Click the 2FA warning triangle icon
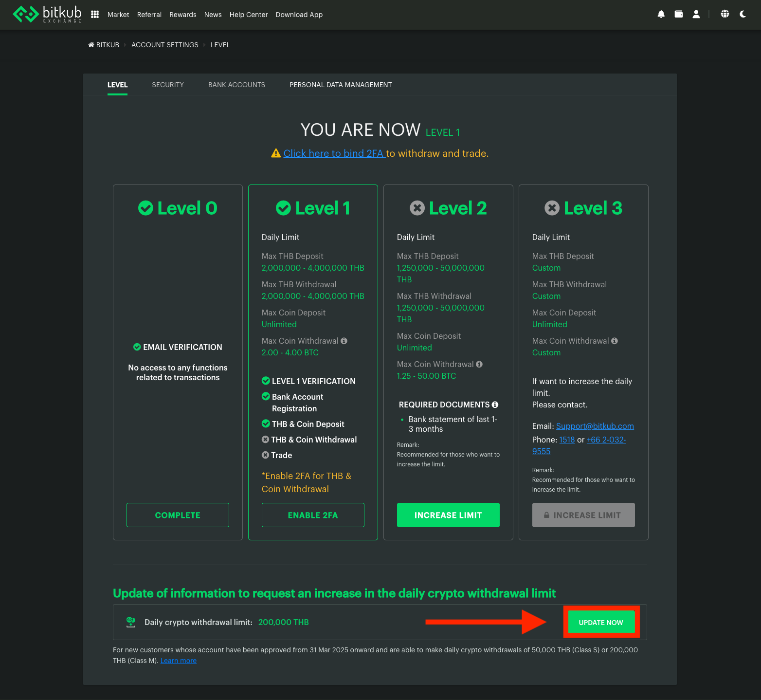This screenshot has height=700, width=761. [x=276, y=153]
